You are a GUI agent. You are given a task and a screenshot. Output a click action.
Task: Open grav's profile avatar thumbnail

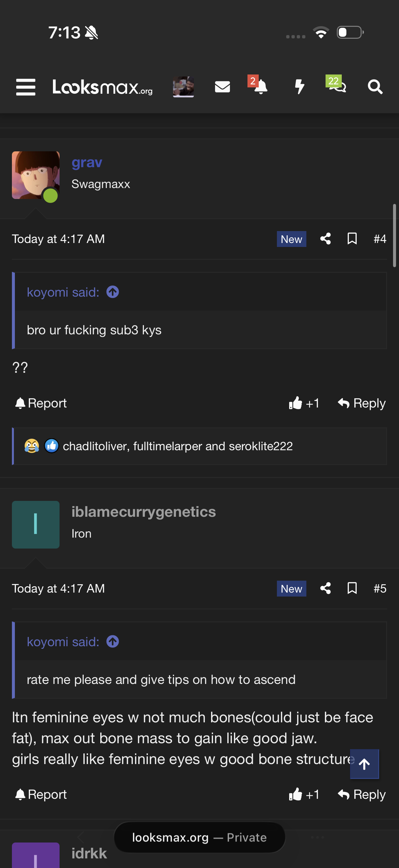point(36,175)
